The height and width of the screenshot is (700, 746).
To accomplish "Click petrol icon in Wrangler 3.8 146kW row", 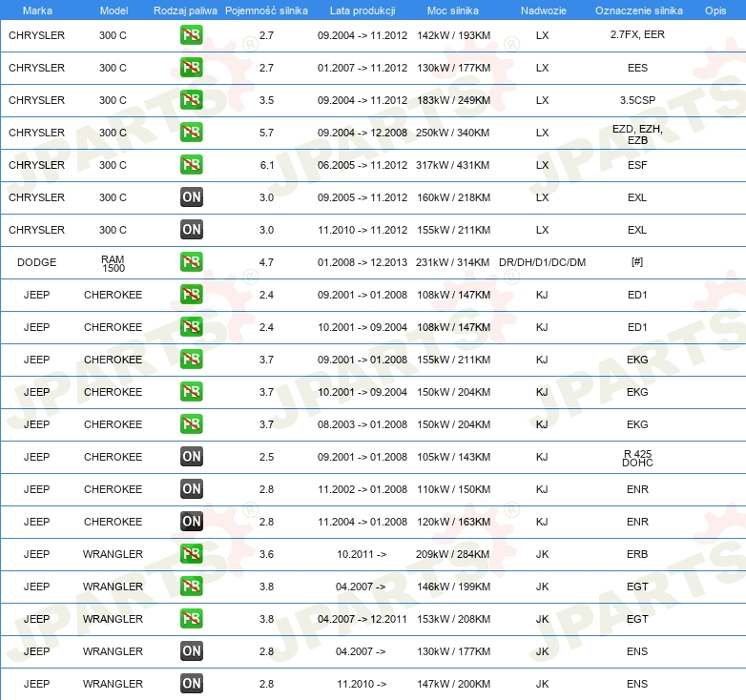I will [x=191, y=586].
